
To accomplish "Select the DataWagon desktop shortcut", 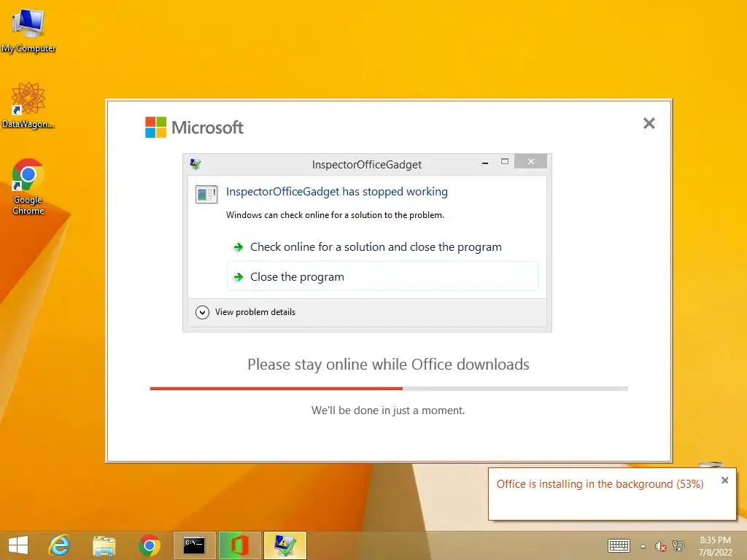I will point(28,105).
